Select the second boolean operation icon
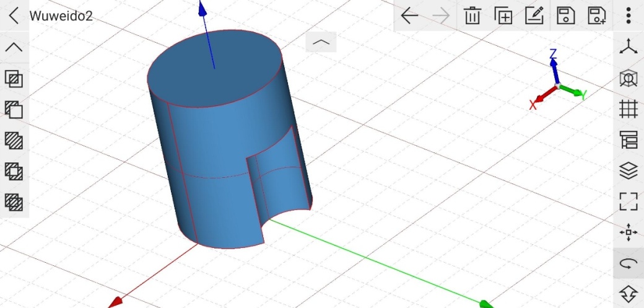The width and height of the screenshot is (644, 308). pyautogui.click(x=14, y=110)
